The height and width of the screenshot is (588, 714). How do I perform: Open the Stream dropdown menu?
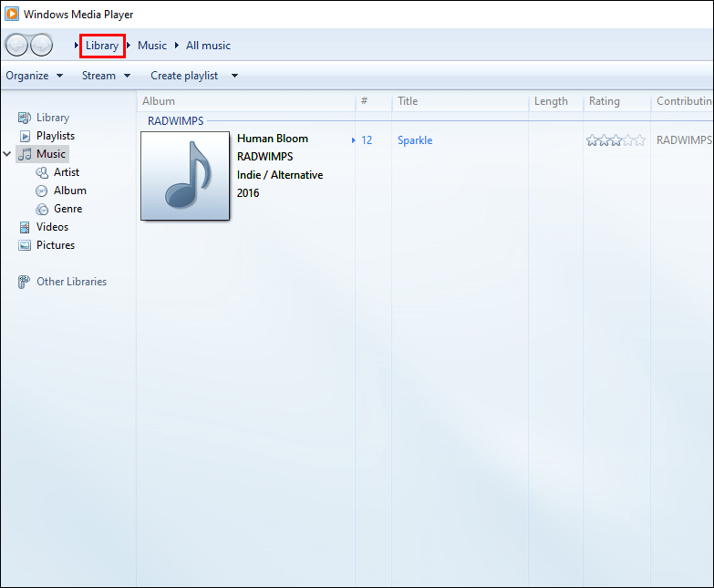[106, 76]
